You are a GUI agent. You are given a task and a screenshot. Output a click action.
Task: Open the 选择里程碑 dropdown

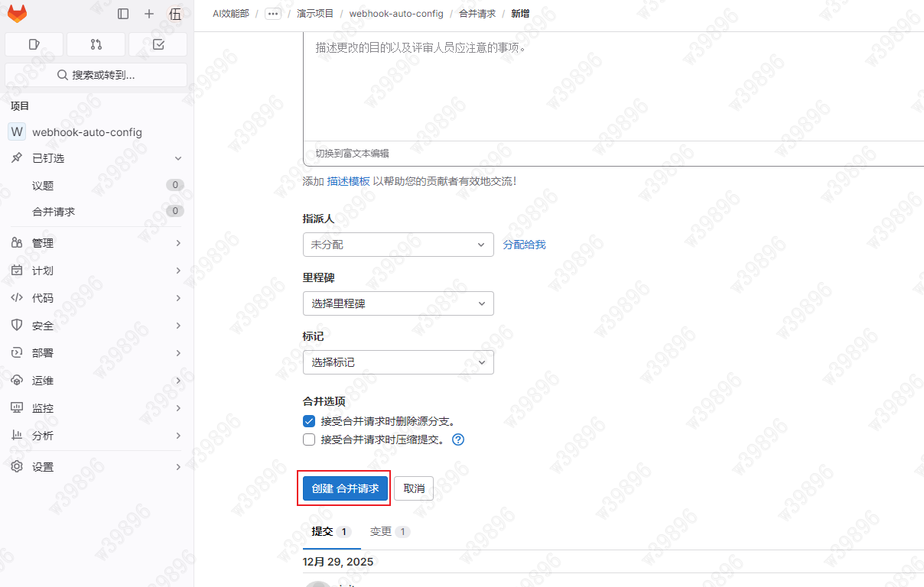398,303
